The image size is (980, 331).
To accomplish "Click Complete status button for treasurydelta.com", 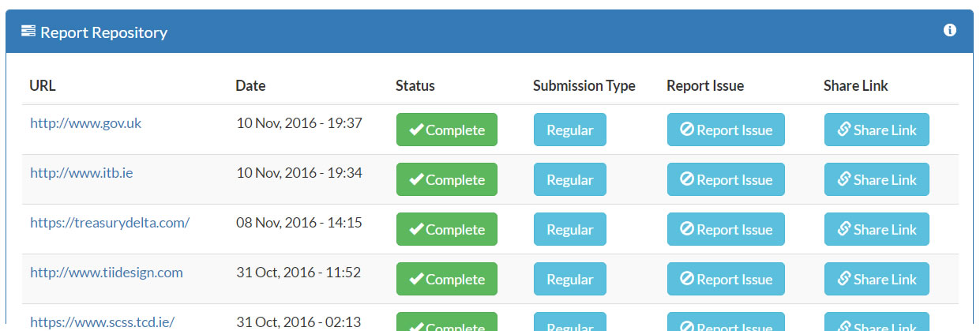I will [447, 230].
